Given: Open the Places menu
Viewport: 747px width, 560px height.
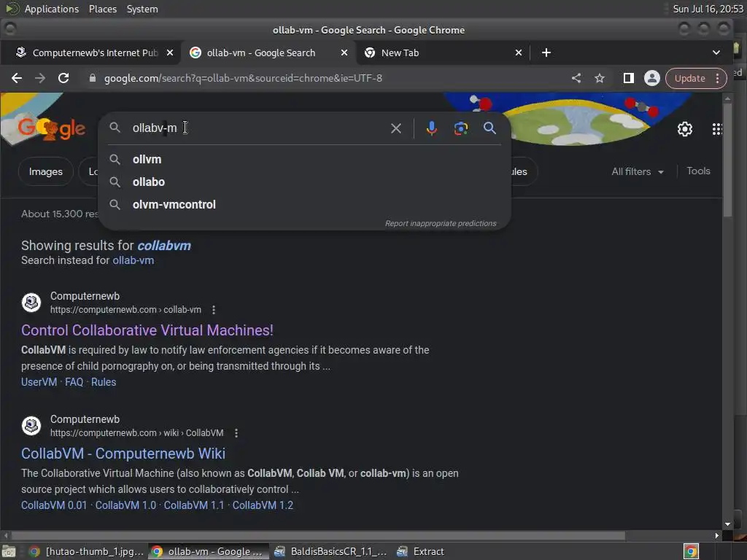Looking at the screenshot, I should click(x=102, y=9).
